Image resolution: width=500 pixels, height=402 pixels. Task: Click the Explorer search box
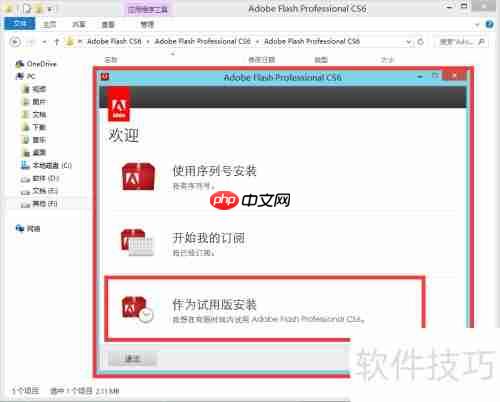tap(461, 42)
